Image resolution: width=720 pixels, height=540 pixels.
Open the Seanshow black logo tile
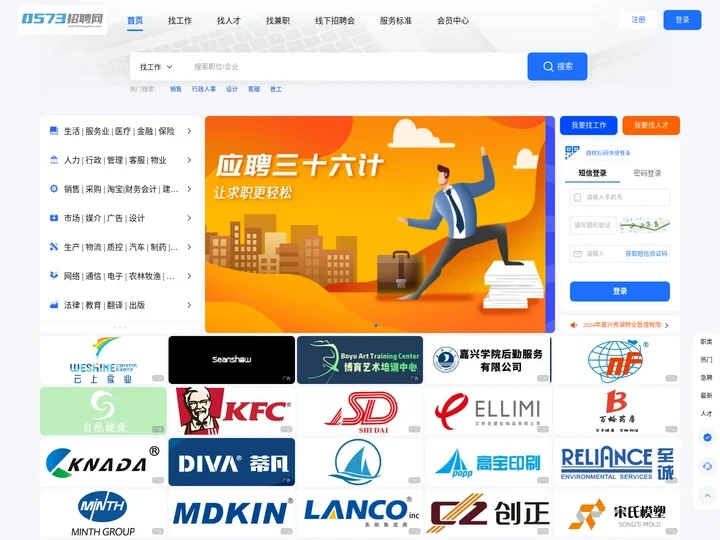click(x=231, y=360)
